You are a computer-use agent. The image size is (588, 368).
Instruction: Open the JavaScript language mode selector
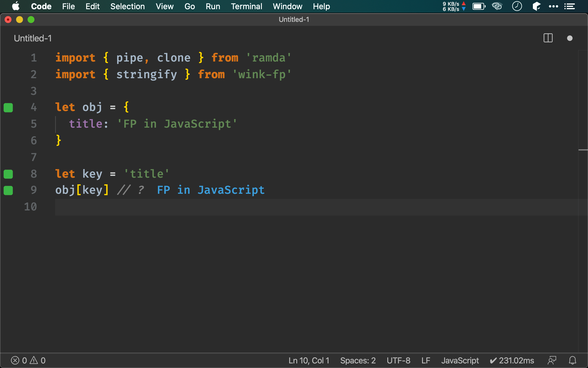pos(460,360)
